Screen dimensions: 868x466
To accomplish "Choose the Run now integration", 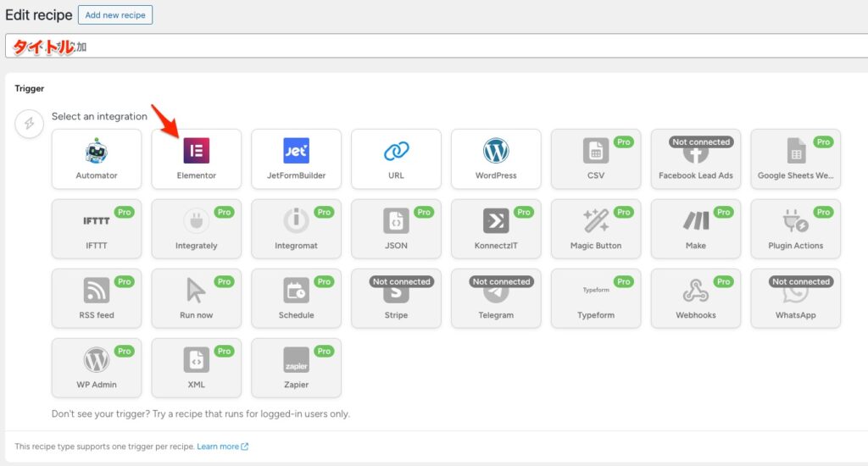I will coord(197,299).
